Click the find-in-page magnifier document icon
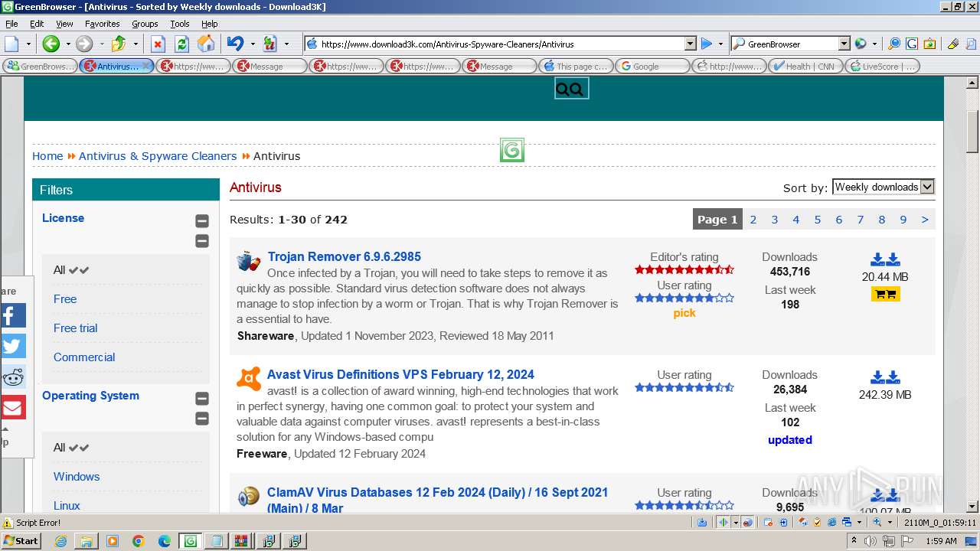Screen dimensions: 980x551 (x=971, y=44)
